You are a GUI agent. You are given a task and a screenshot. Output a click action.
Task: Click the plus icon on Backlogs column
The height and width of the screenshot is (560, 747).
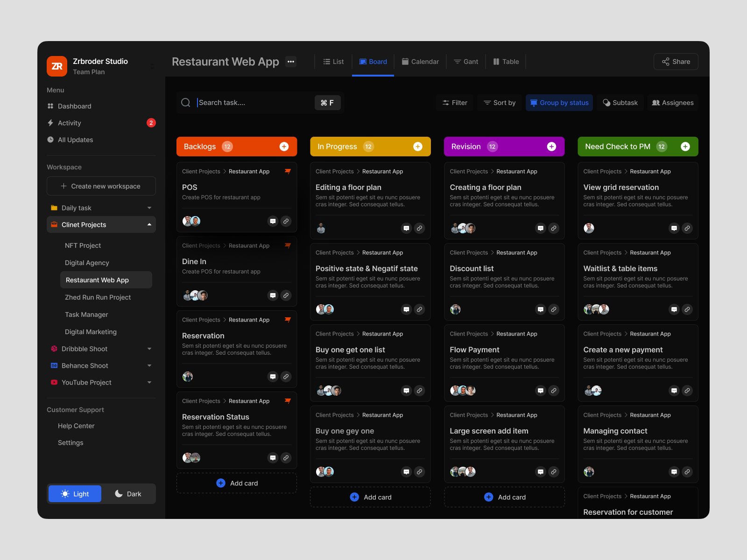pyautogui.click(x=284, y=147)
